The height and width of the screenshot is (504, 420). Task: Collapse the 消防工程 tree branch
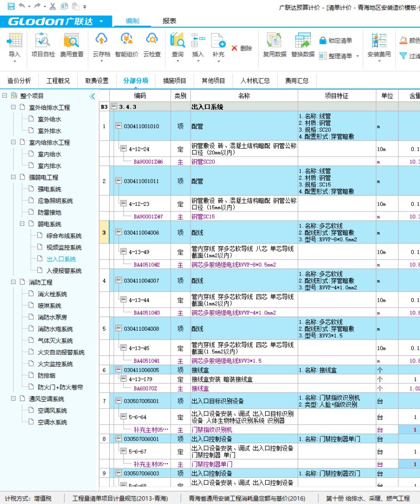coord(14,282)
